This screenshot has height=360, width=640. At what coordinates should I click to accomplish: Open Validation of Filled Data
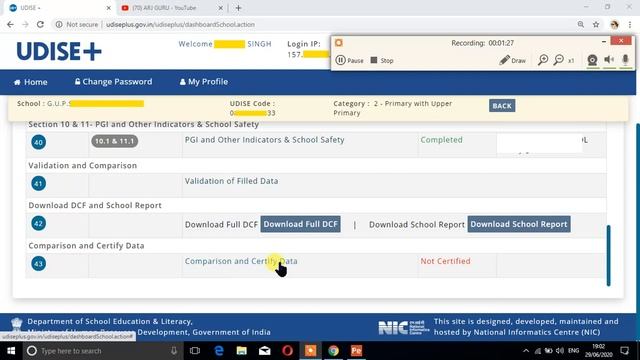click(231, 181)
